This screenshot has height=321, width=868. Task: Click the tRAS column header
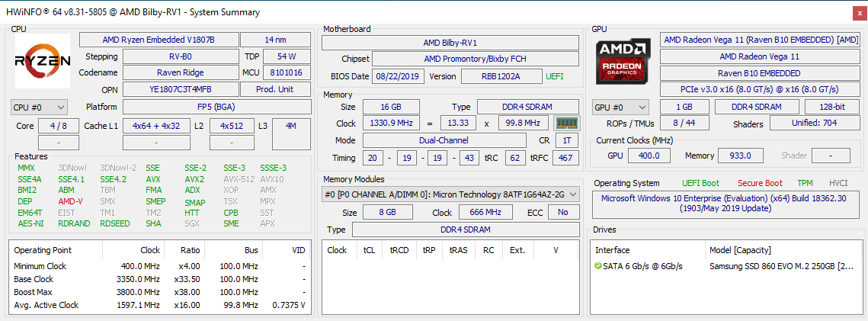[x=458, y=250]
